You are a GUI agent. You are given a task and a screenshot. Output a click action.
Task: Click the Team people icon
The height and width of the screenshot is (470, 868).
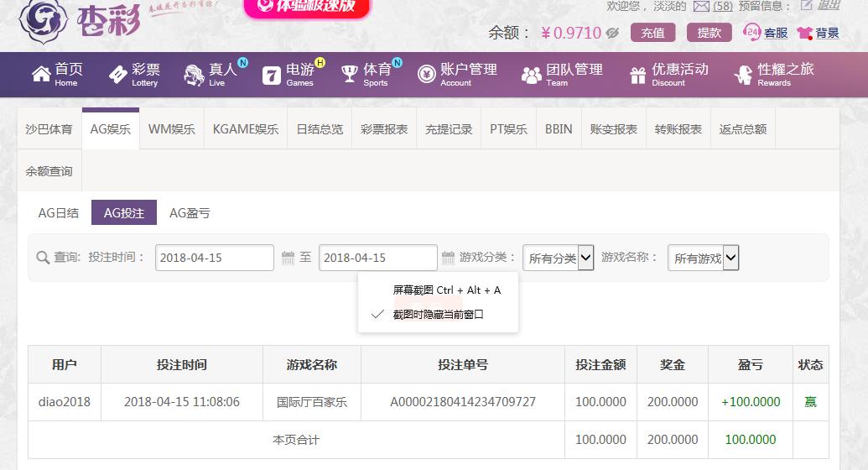coord(532,75)
